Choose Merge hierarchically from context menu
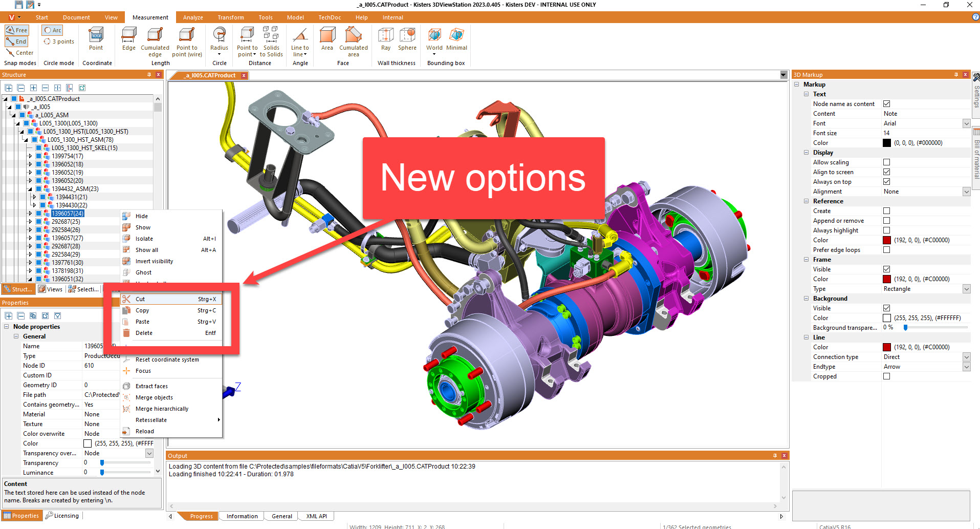This screenshot has width=980, height=529. click(171, 409)
